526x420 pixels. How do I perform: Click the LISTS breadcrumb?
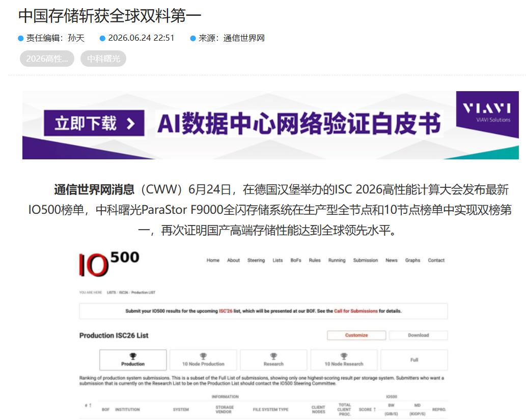[112, 293]
